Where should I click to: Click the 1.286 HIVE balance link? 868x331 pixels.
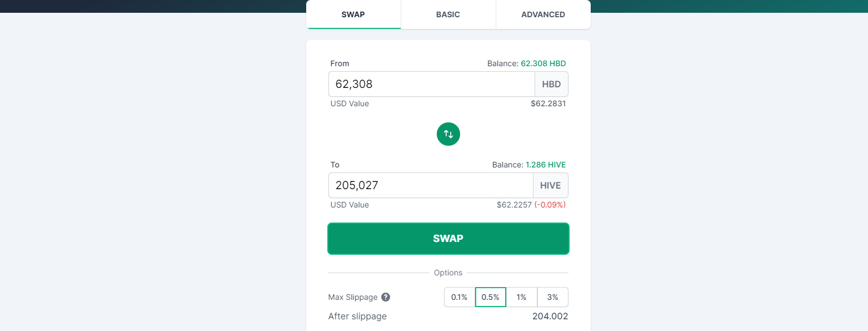[546, 165]
